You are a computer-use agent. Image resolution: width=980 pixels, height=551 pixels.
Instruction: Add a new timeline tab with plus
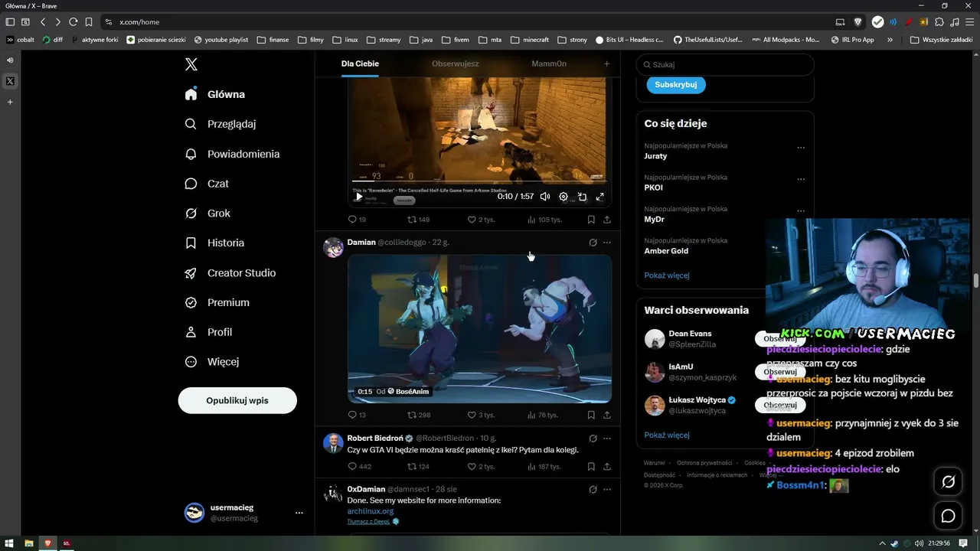pos(607,64)
